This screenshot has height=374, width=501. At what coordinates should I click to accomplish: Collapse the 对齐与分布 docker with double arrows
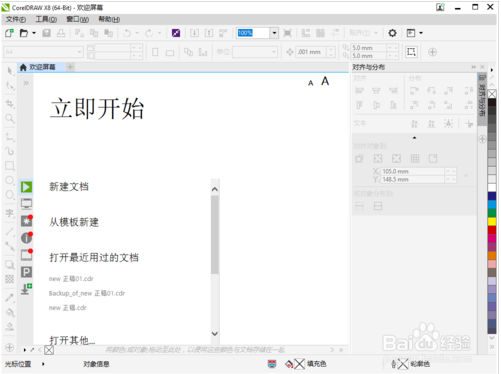pos(474,67)
